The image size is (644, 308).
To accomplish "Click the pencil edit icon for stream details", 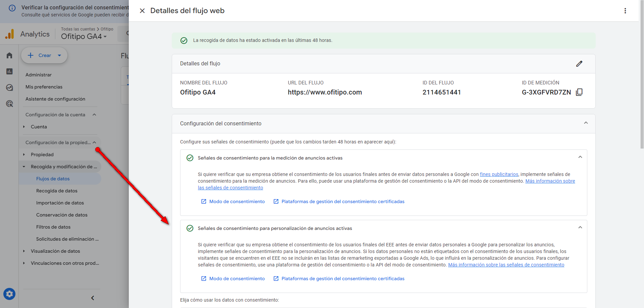I will coord(579,64).
